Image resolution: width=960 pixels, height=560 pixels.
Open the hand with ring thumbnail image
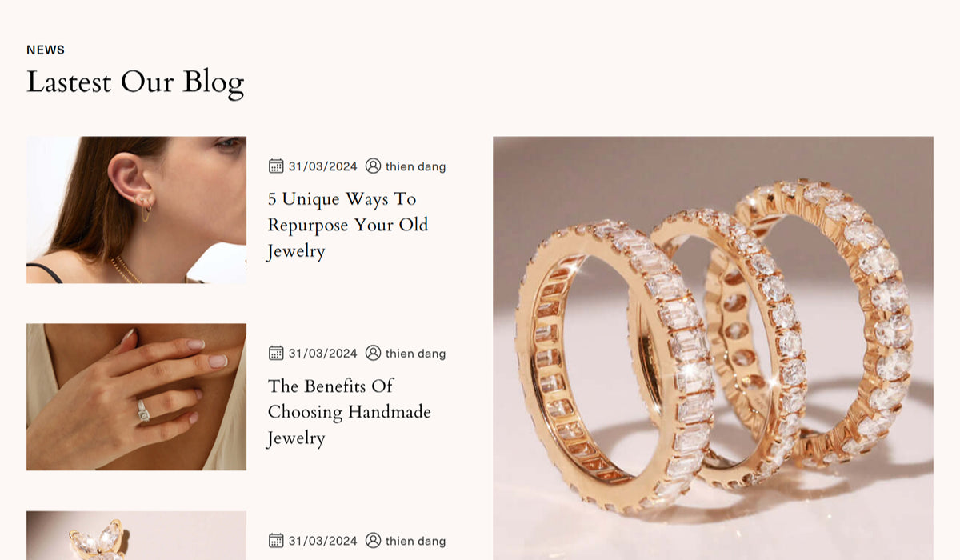pyautogui.click(x=136, y=397)
